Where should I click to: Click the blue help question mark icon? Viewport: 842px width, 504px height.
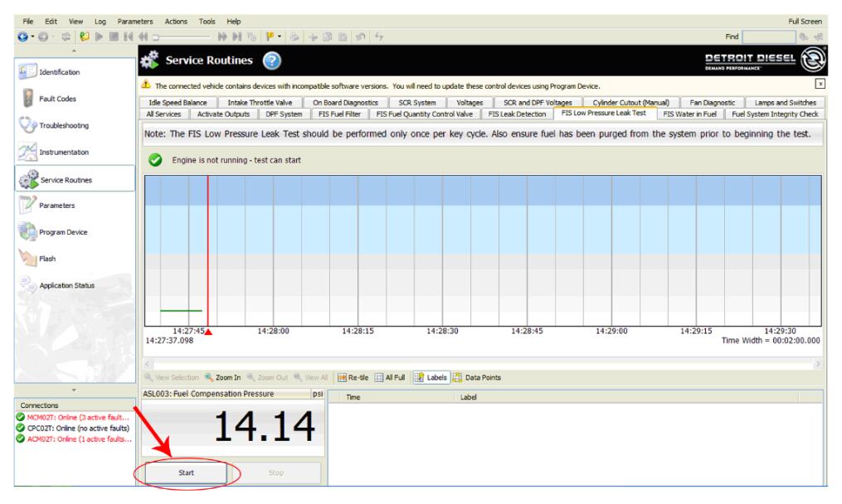[x=272, y=61]
